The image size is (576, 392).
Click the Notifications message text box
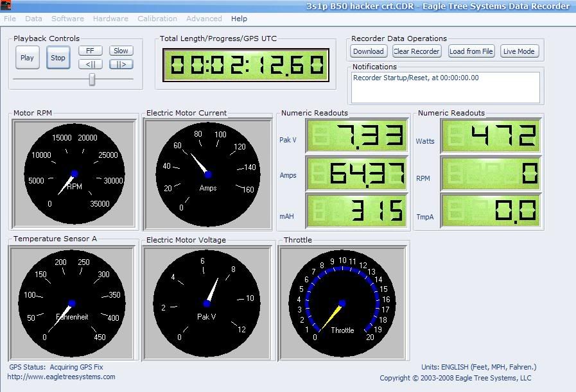pyautogui.click(x=446, y=87)
